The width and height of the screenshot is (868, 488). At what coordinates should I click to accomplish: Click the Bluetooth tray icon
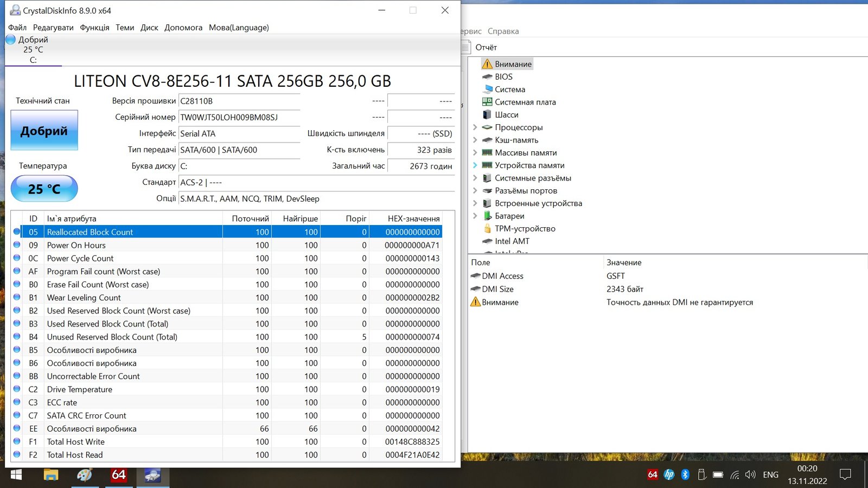click(685, 475)
